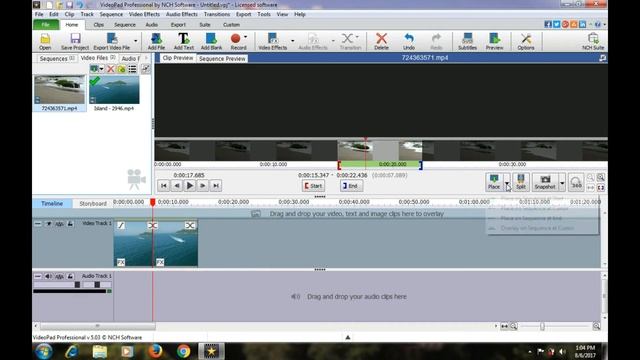The width and height of the screenshot is (640, 360).
Task: Switch to the Clips ribbon tab
Action: (x=98, y=25)
